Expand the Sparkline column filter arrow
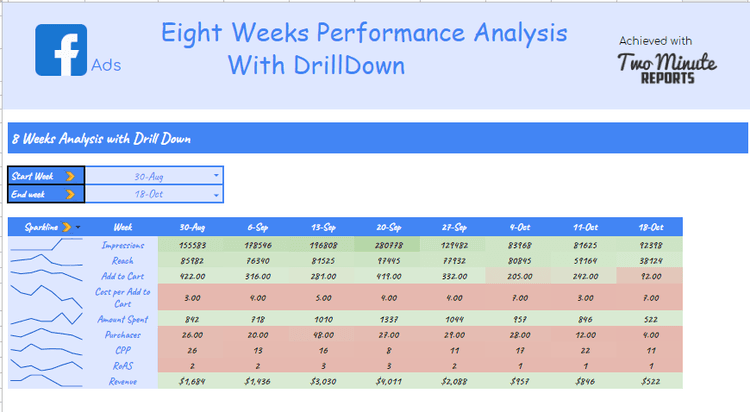This screenshot has height=412, width=750. (x=78, y=227)
